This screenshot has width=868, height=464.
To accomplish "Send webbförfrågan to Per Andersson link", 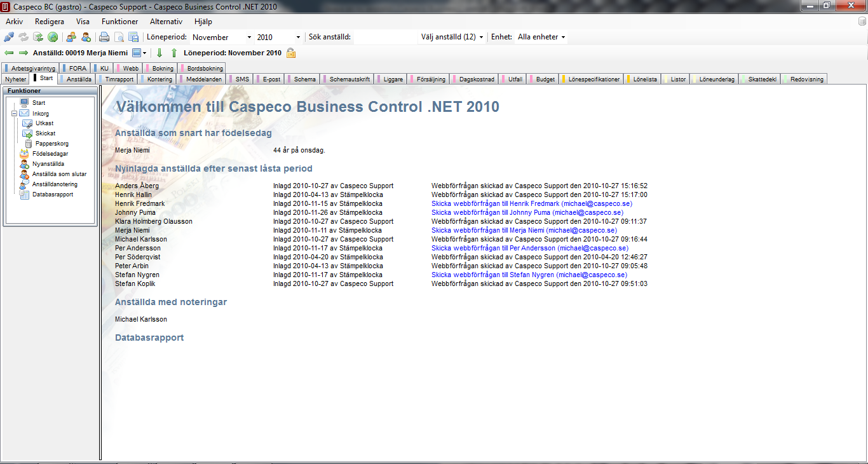I will click(530, 248).
